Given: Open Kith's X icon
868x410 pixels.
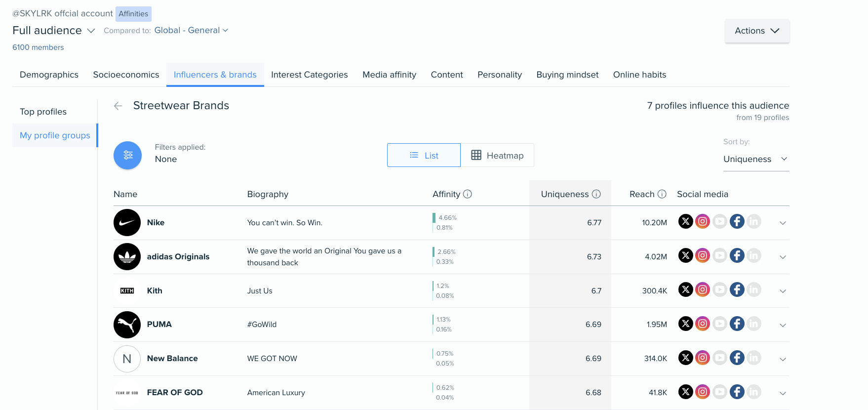Looking at the screenshot, I should click(x=685, y=289).
